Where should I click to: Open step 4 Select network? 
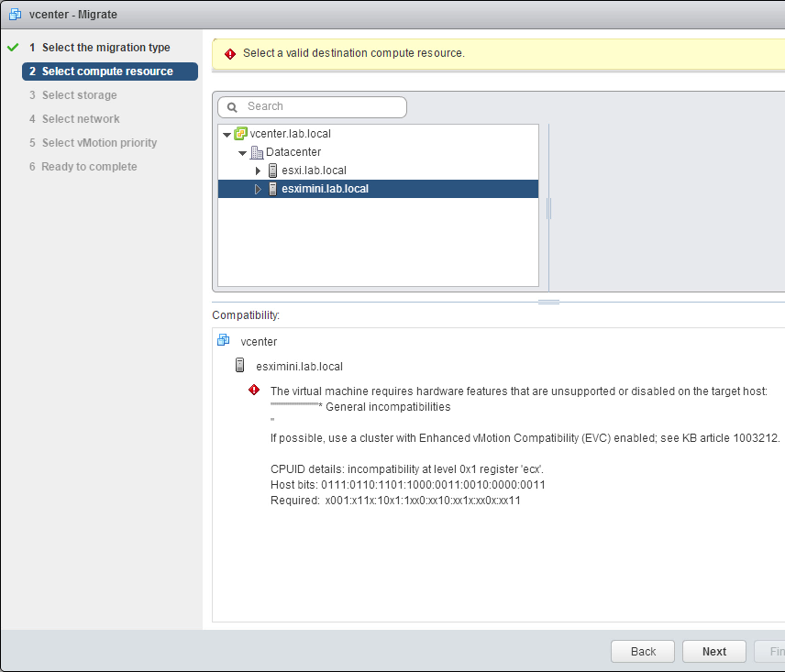click(x=74, y=119)
